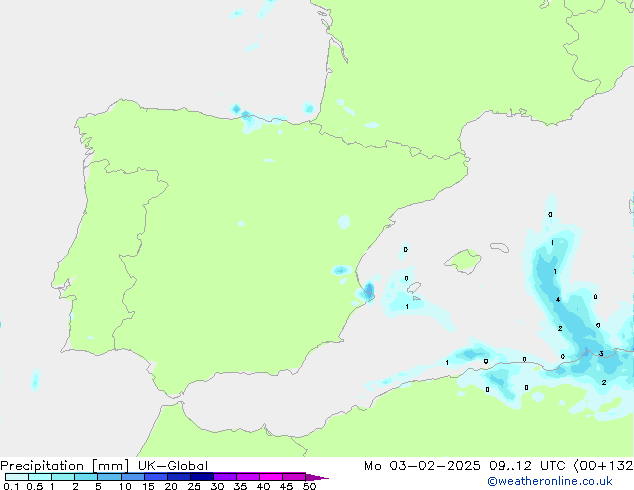
Task: Click the precipitation value '4' on the map
Action: click(x=558, y=300)
